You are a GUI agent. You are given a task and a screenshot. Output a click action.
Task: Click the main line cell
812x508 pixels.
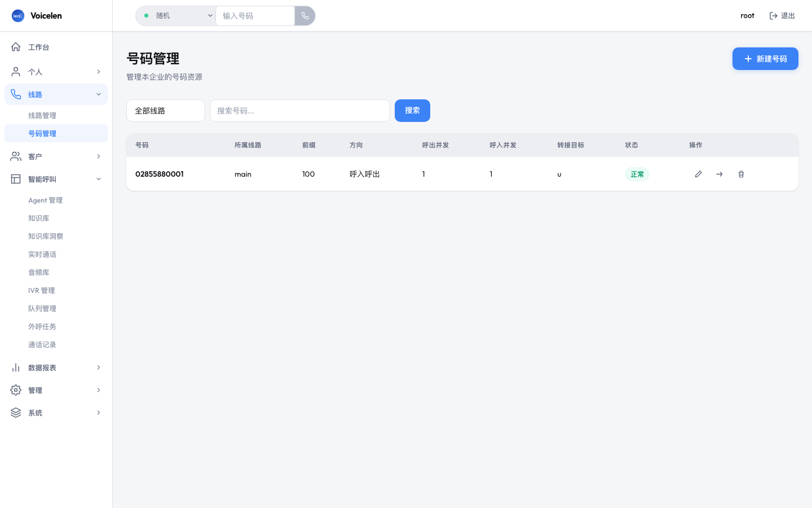[243, 174]
